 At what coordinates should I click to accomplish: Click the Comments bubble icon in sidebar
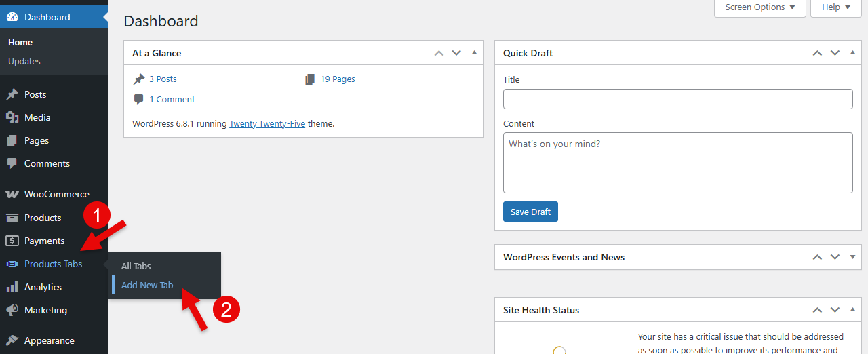12,163
